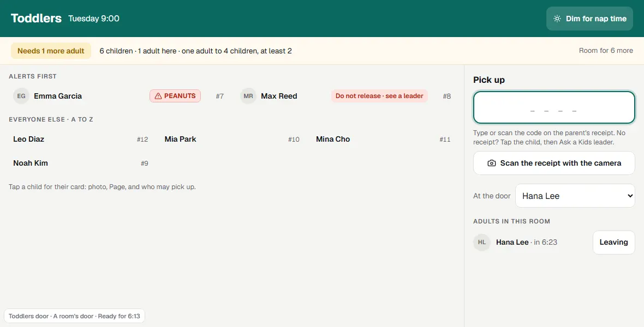Screen dimensions: 644x327
Task: Click the Do not release alert badge
Action: [x=379, y=96]
